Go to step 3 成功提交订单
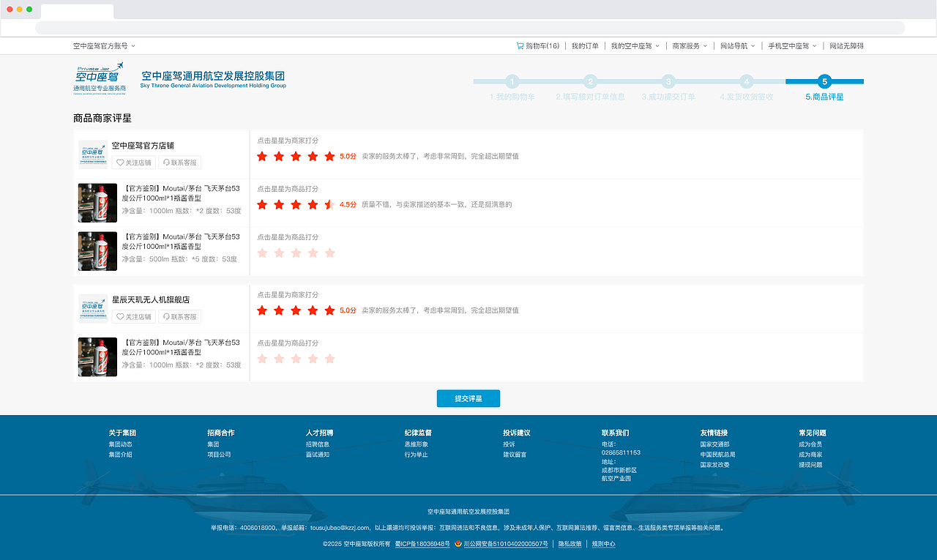The image size is (937, 560). pyautogui.click(x=668, y=89)
